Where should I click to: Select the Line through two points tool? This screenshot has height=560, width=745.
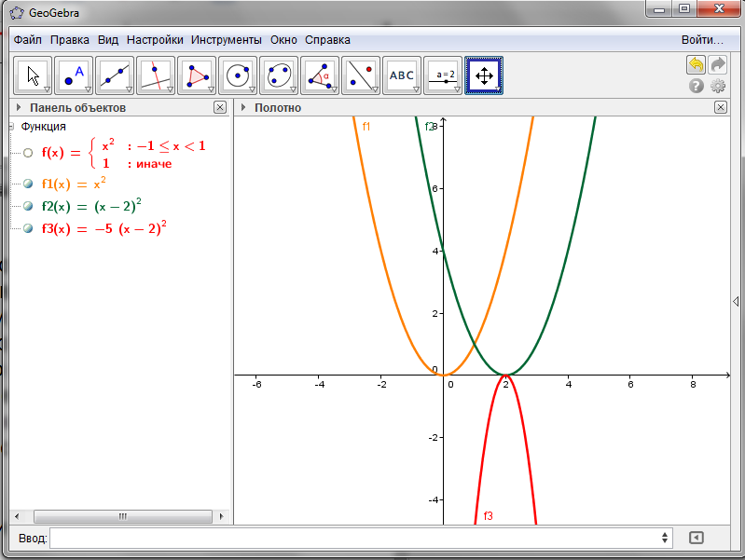(x=115, y=75)
